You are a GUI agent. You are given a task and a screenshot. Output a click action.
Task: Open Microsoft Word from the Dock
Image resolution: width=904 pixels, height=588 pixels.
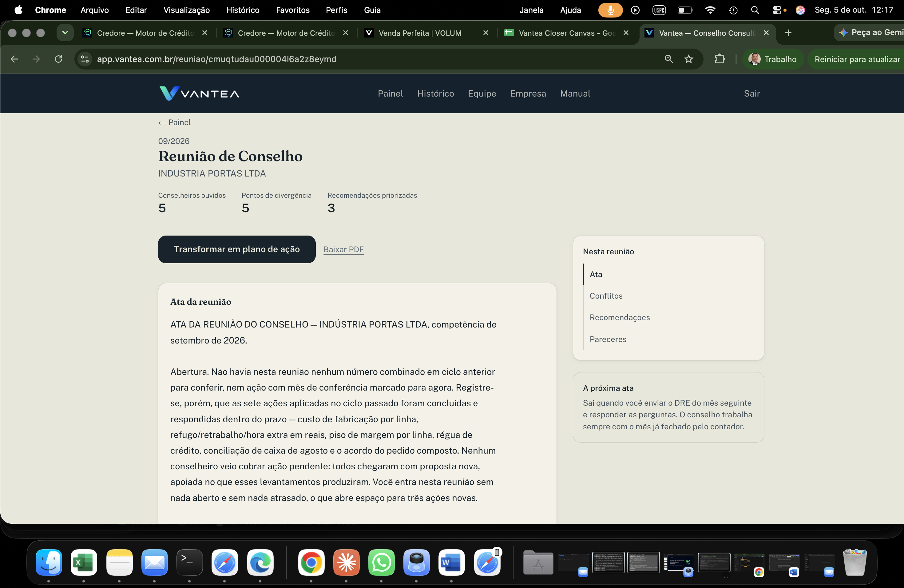coord(451,562)
